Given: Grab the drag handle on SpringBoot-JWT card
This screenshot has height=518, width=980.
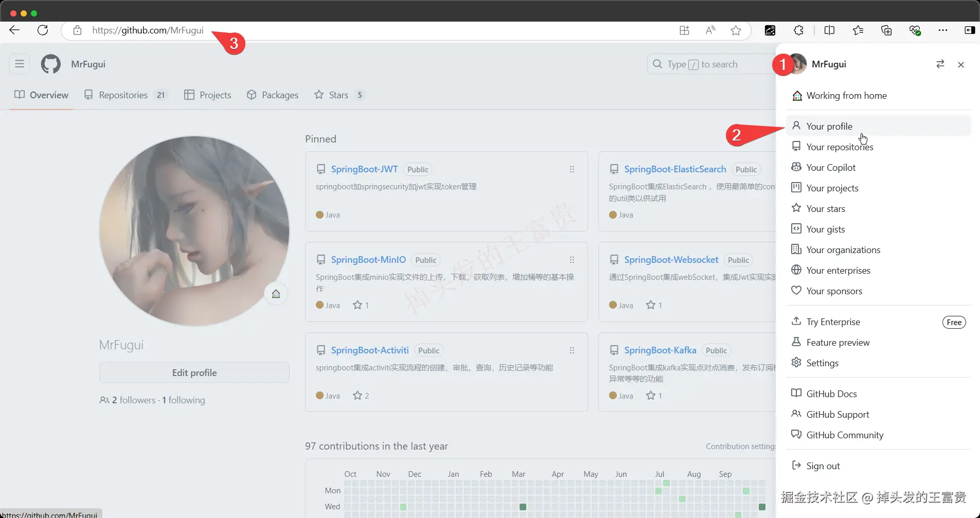Looking at the screenshot, I should [x=572, y=169].
